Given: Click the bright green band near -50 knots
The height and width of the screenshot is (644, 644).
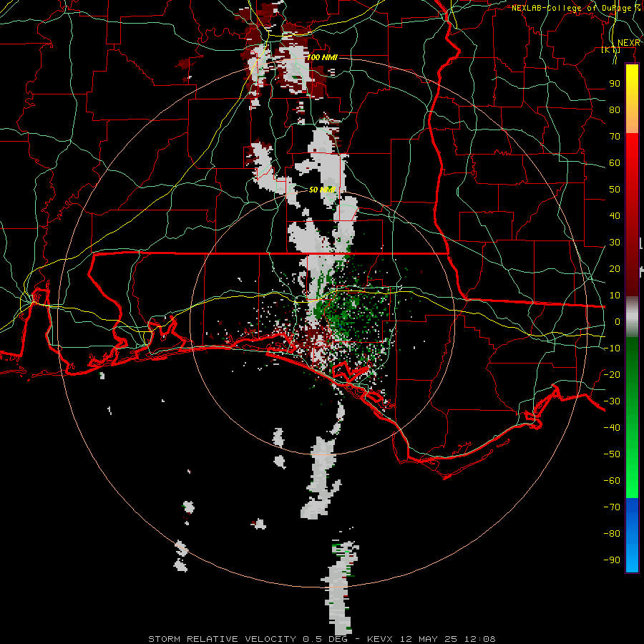Looking at the screenshot, I should point(632,454).
